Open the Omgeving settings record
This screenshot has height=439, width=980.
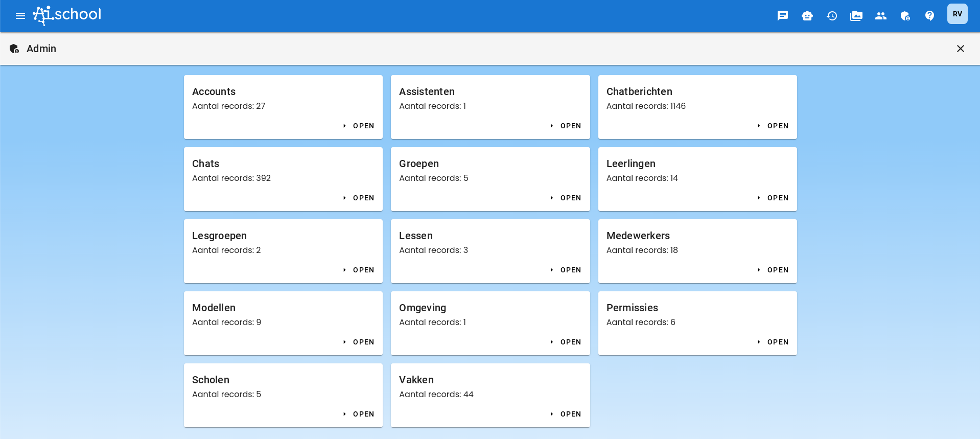566,342
